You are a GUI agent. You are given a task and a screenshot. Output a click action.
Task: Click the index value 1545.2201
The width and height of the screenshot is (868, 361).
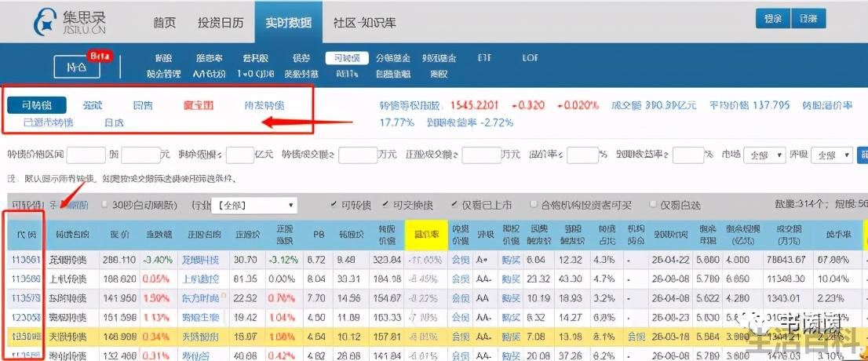pos(474,104)
